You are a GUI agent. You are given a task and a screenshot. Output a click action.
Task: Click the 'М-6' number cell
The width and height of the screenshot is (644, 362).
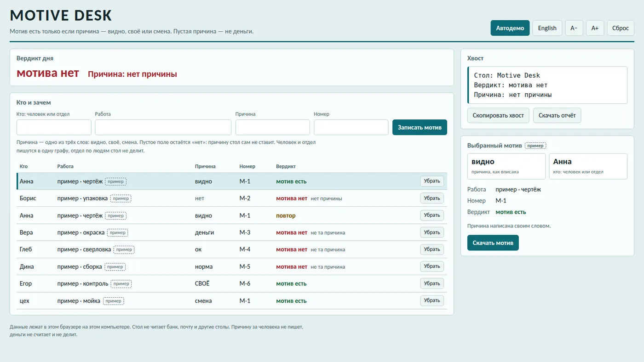[x=245, y=283]
